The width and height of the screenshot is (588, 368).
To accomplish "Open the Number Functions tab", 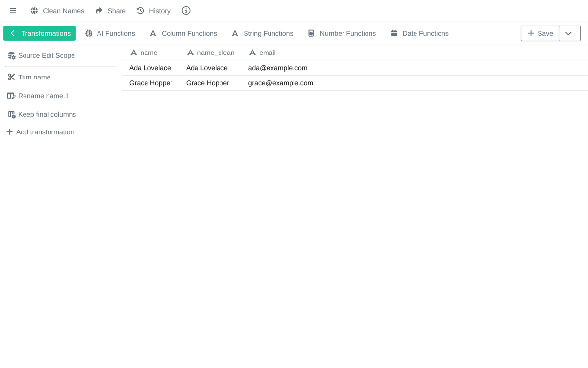I will click(x=342, y=33).
